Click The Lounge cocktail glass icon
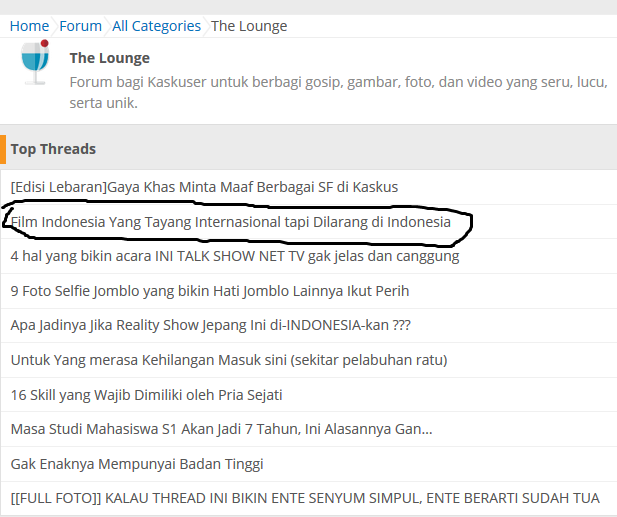617x517 pixels. [x=35, y=63]
